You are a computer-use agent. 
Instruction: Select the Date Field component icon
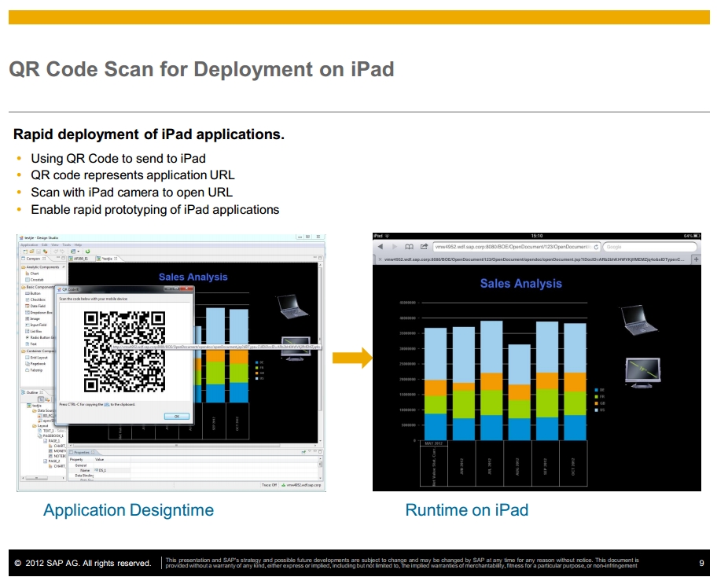tap(28, 306)
